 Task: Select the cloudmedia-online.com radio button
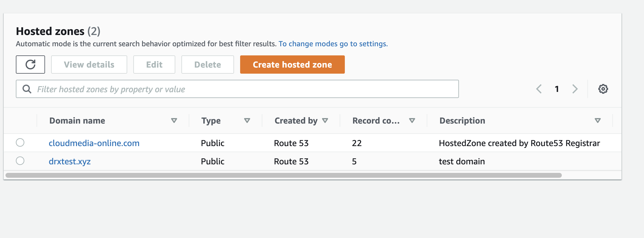pos(20,142)
